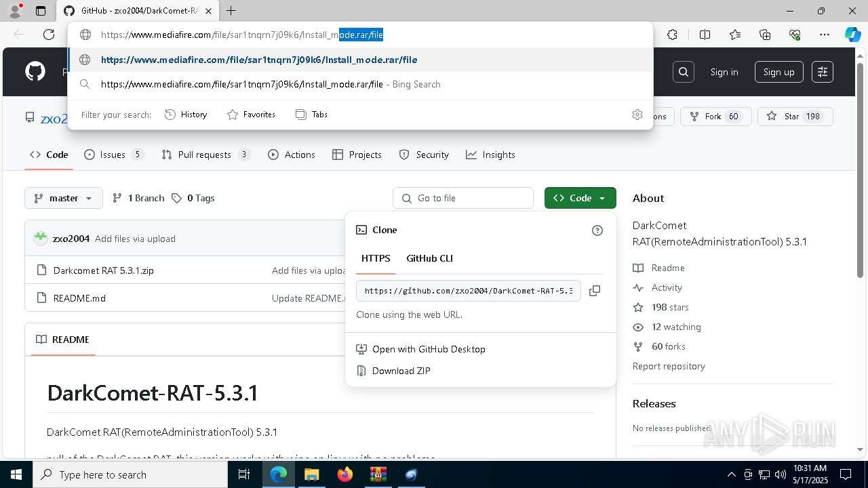Open the README.md file
868x488 pixels.
79,298
